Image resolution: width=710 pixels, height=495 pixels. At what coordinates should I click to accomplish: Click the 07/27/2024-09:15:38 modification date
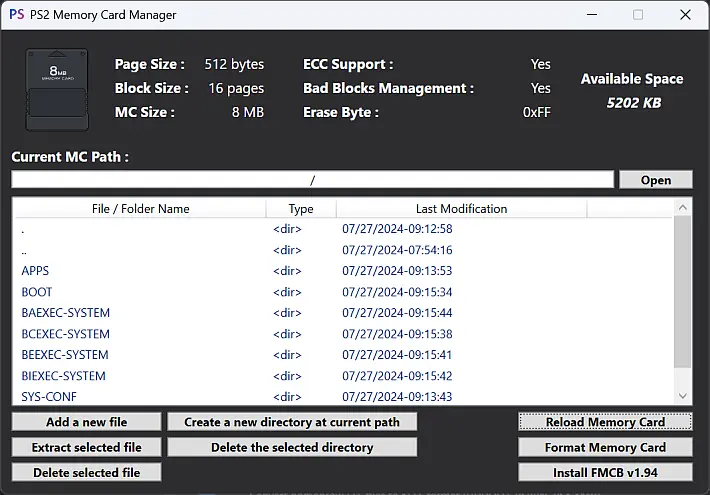coord(397,334)
